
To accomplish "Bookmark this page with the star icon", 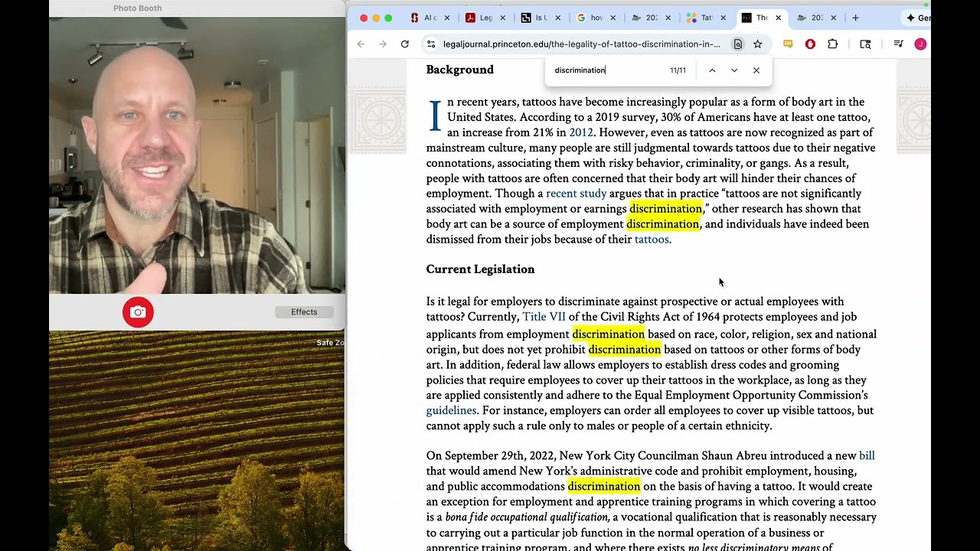I will click(x=757, y=44).
